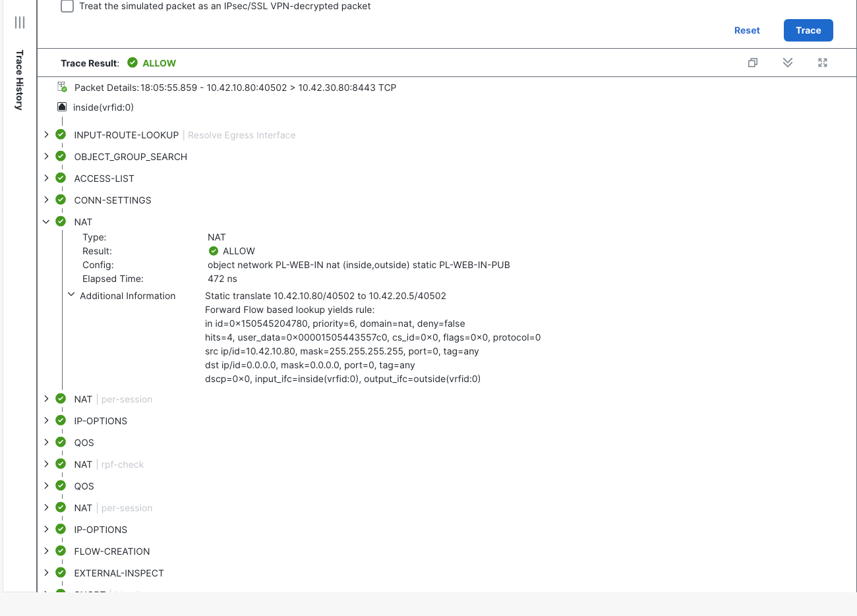857x616 pixels.
Task: Click the green ALLOW trace result status icon
Action: pyautogui.click(x=133, y=63)
